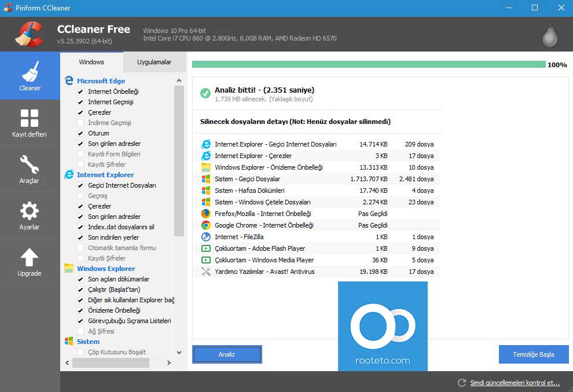The width and height of the screenshot is (573, 392).
Task: Click Şimdi güncellemeleri kontrol et link
Action: [x=515, y=383]
